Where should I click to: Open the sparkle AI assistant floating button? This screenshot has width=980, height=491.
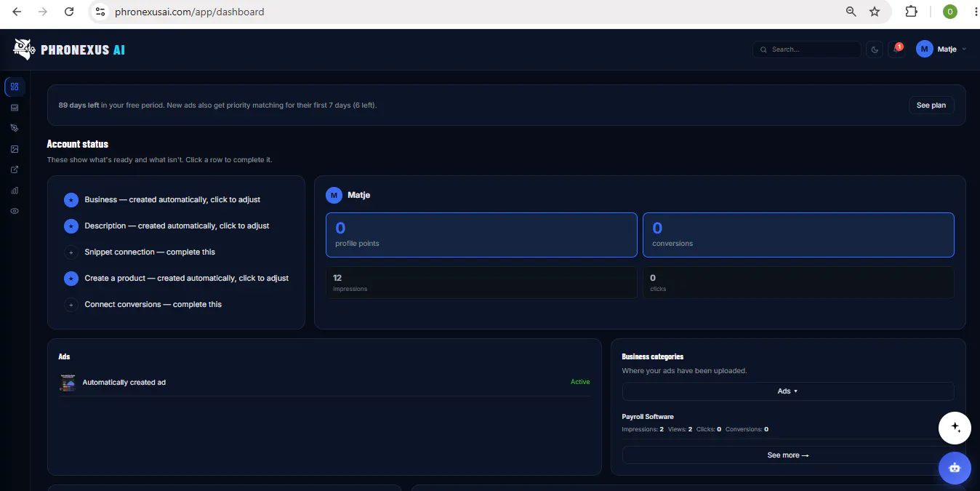pyautogui.click(x=955, y=428)
